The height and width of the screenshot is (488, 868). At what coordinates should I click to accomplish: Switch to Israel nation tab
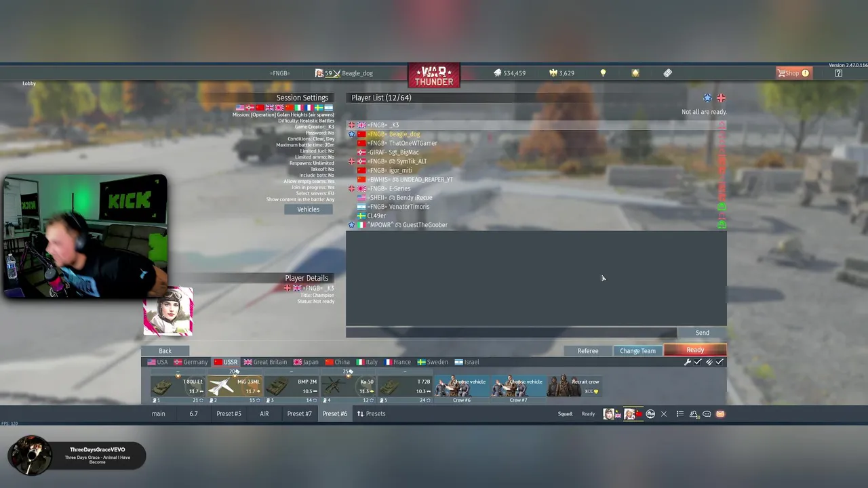pos(467,362)
